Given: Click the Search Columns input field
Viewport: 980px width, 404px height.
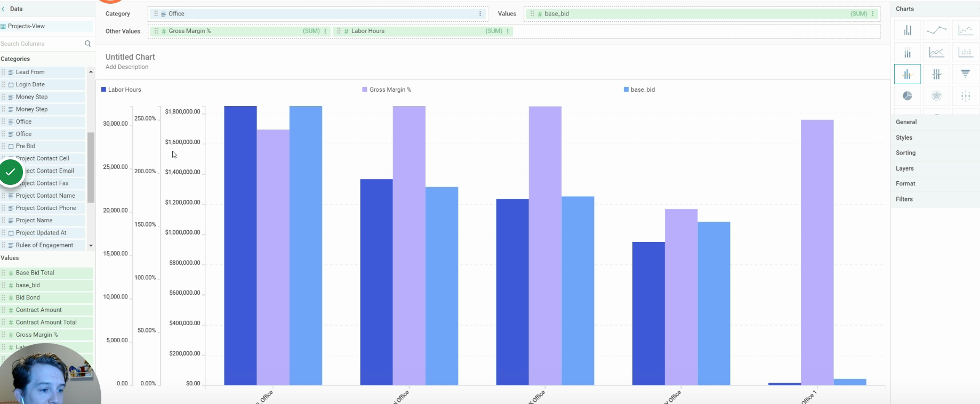Looking at the screenshot, I should coord(42,44).
